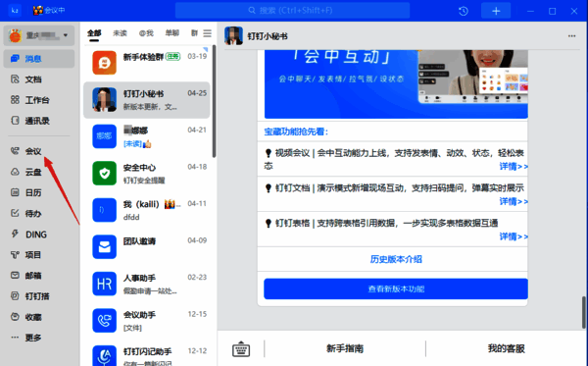
Task: Select the 全部 all tab
Action: (x=94, y=33)
